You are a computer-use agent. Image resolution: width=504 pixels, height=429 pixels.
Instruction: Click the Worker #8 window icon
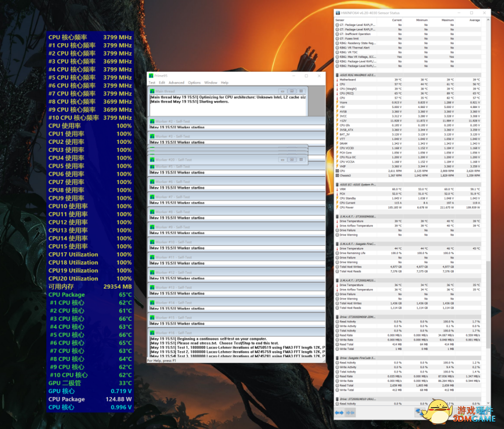click(152, 212)
